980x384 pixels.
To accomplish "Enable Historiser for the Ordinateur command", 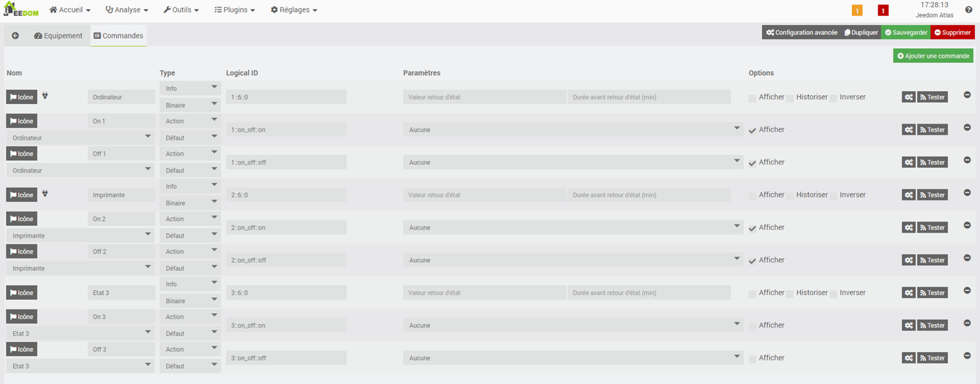I will click(790, 98).
